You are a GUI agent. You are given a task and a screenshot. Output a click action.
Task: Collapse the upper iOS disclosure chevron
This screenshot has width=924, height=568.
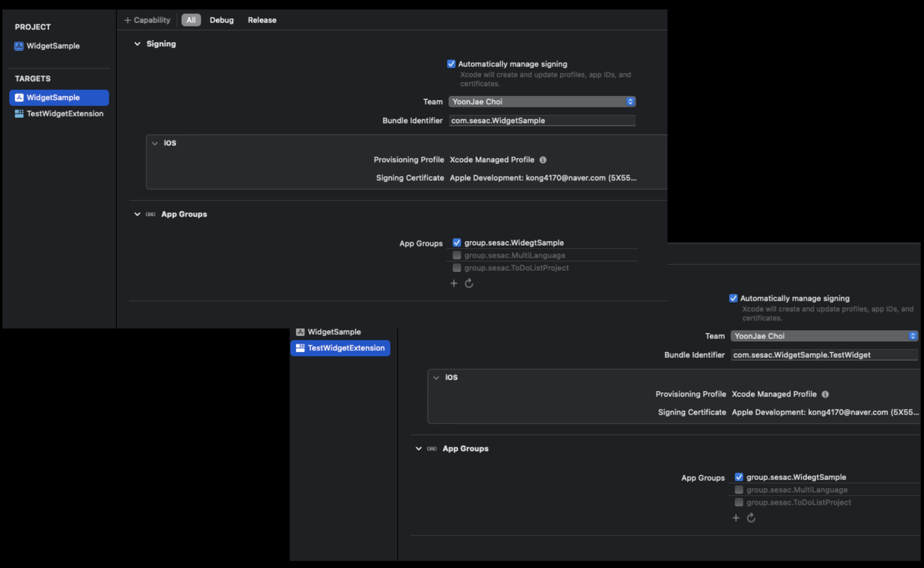coord(155,143)
